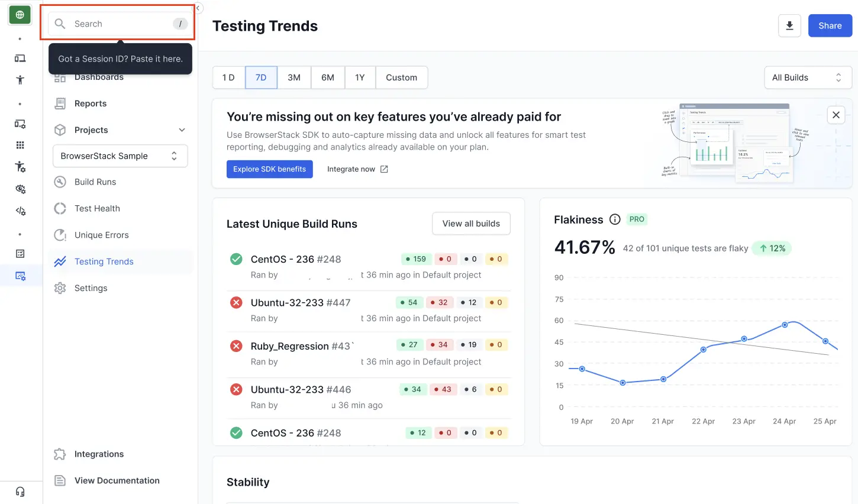Go to Test Health in the sidebar

click(x=96, y=208)
